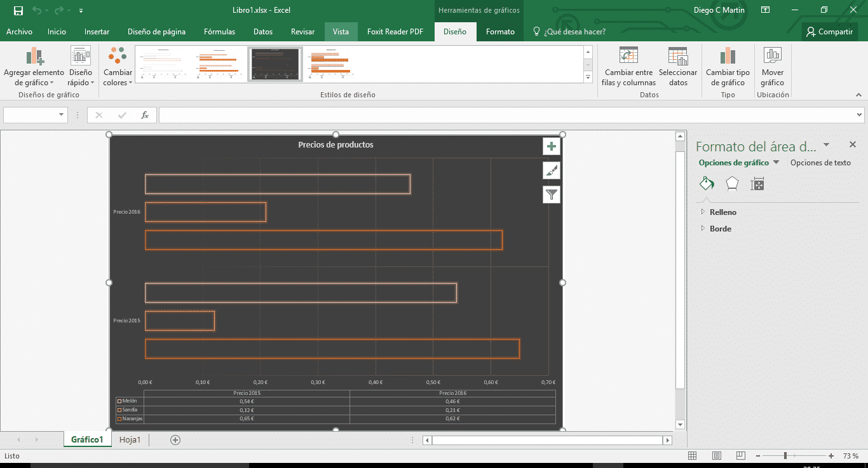This screenshot has height=468, width=868.
Task: Open Seleccionar datos
Action: click(x=677, y=67)
